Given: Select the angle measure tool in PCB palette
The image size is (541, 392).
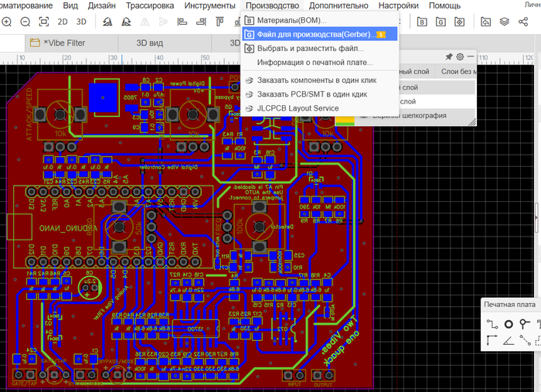Looking at the screenshot, I should point(509,340).
